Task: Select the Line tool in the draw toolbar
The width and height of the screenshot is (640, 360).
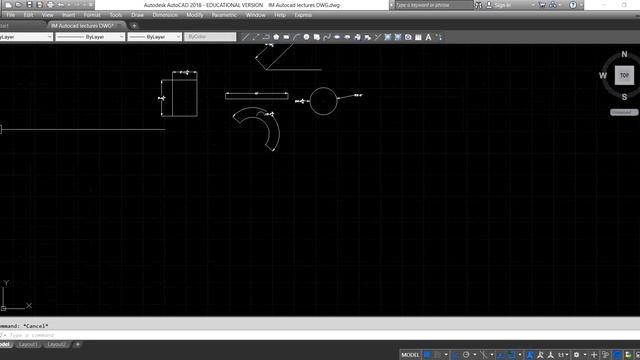Action: point(245,37)
